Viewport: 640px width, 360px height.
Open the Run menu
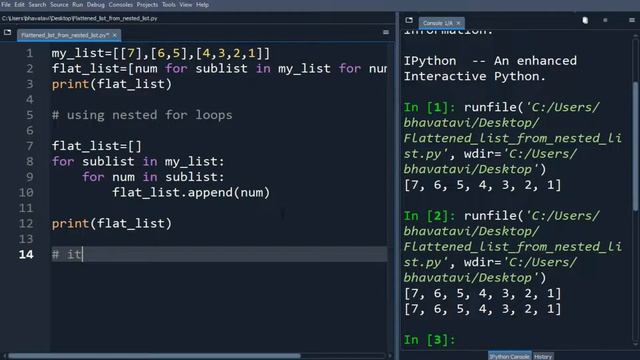coord(78,4)
